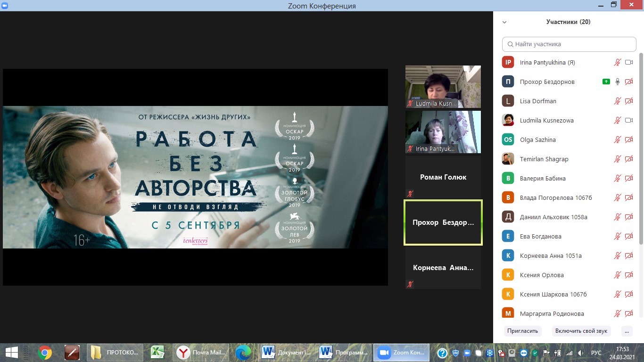
Task: Click the Zoom Кон... taskbar button
Action: (402, 352)
